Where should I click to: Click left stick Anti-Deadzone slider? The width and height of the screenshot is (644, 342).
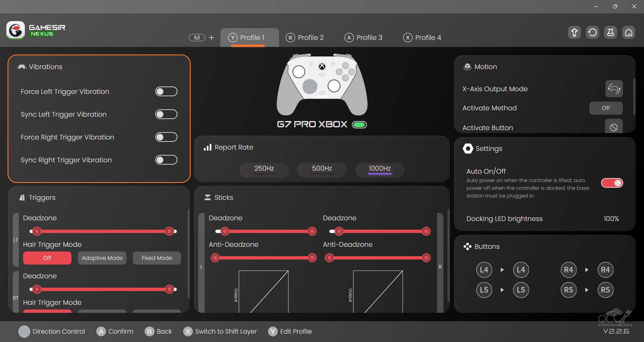264,258
